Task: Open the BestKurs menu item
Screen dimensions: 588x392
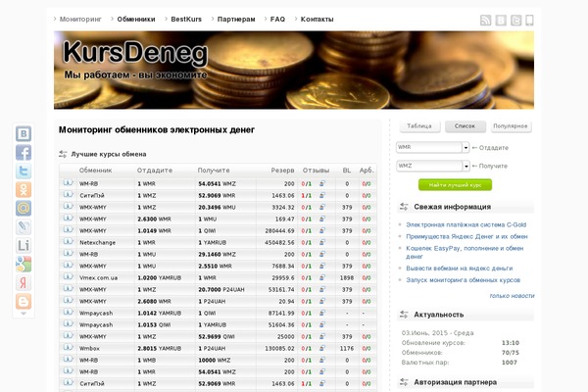Action: point(186,20)
